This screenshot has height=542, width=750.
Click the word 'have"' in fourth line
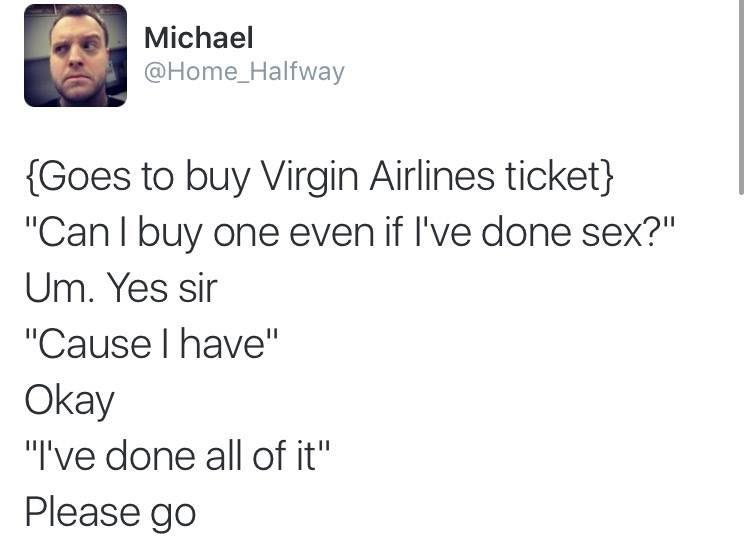(229, 343)
